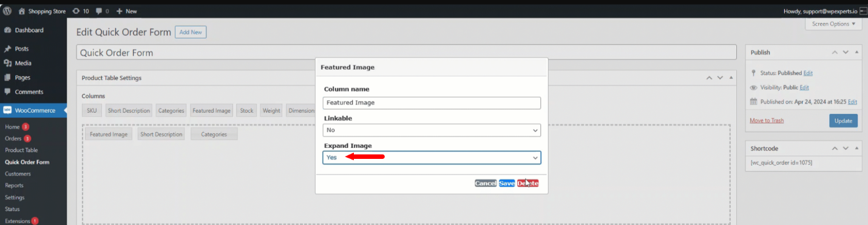Screen dimensions: 868x225
Task: Move Product Table Settings box up
Action: coord(709,78)
